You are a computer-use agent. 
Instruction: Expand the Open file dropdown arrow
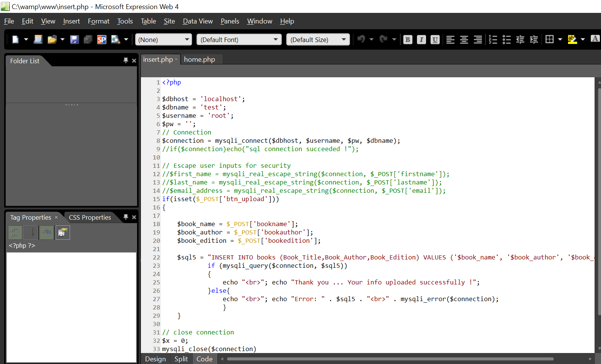coord(62,39)
